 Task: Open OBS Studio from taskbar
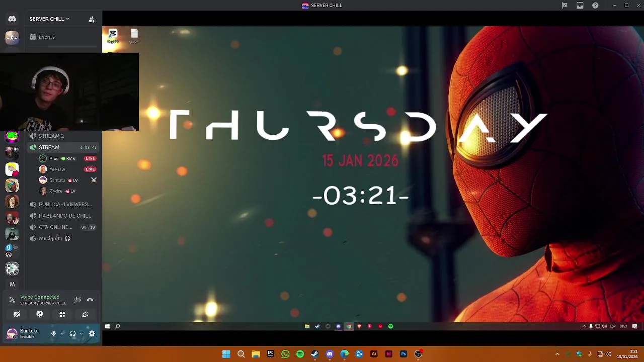coord(418,354)
